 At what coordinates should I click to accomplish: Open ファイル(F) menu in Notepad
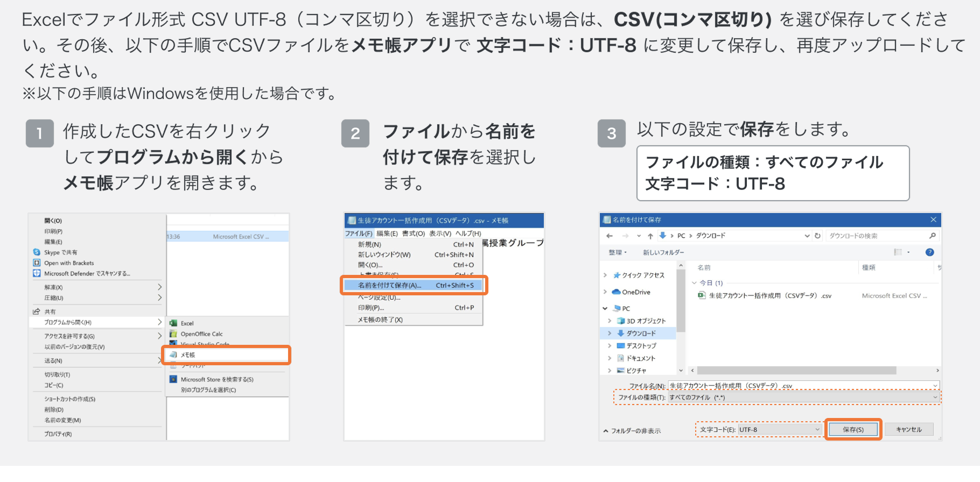359,233
